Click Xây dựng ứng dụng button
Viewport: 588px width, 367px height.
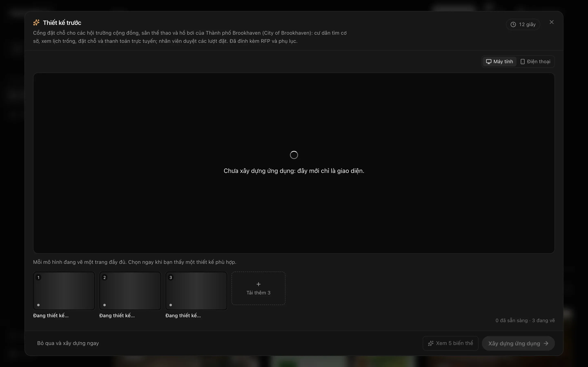518,343
